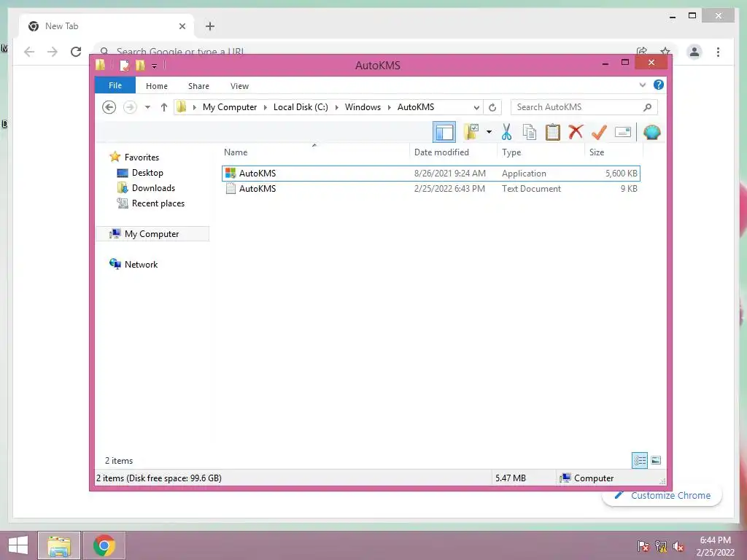Select the AutoKMS Application file
The image size is (747, 560).
pyautogui.click(x=430, y=174)
